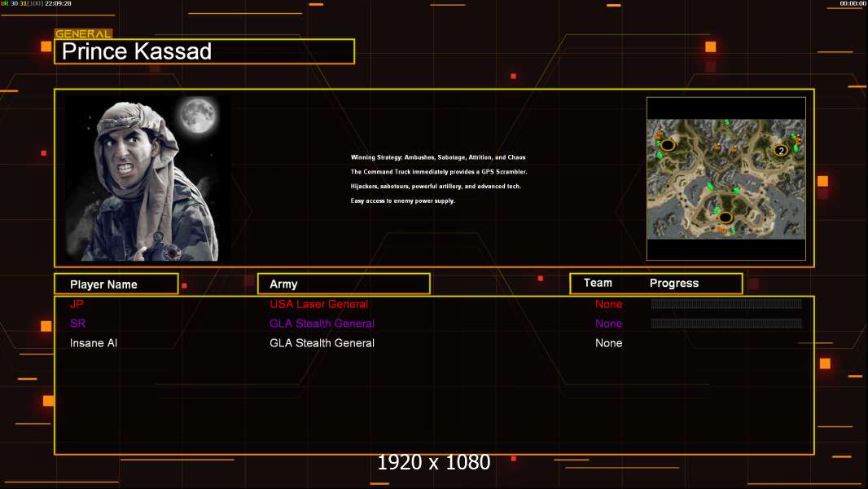Click USA Laser General army text
The image size is (868, 489).
pos(319,304)
